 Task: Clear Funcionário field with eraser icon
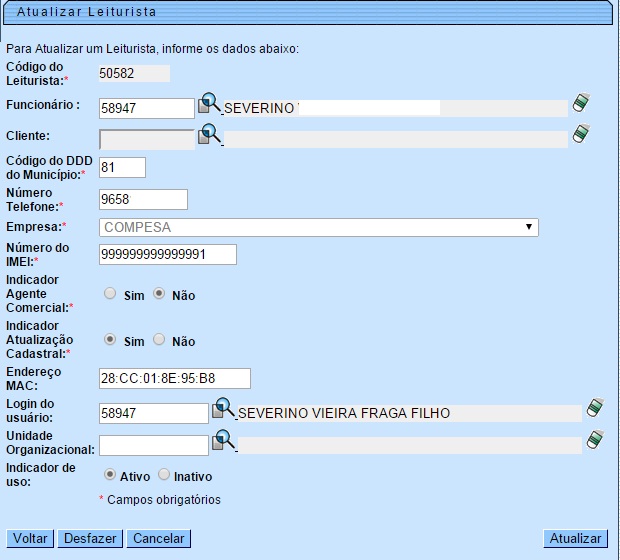(x=581, y=103)
